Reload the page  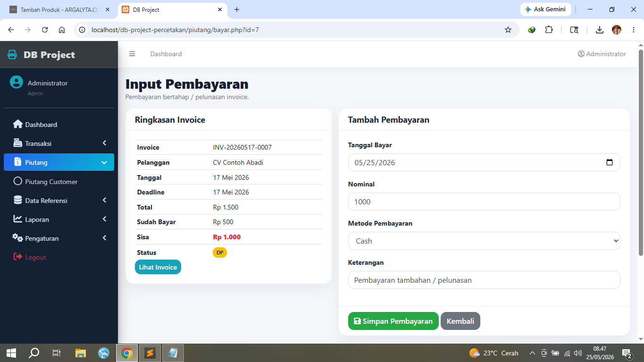(45, 30)
